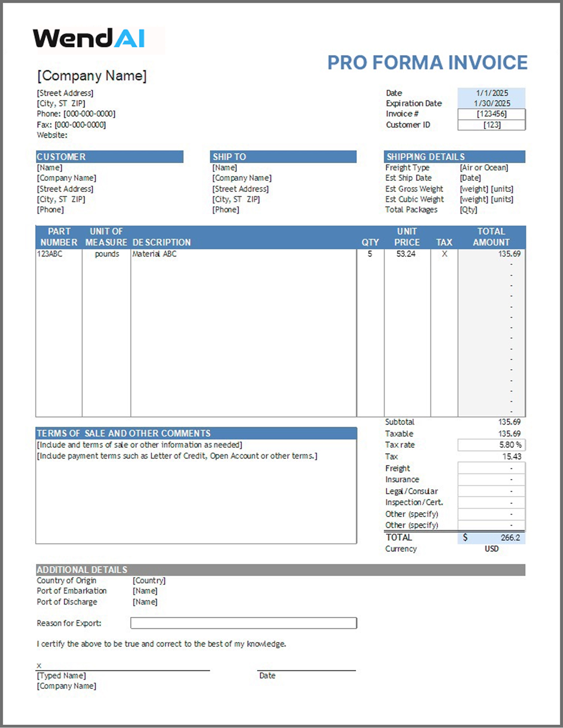Viewport: 563px width, 728px height.
Task: Click the Unit of Measure cell showing pounds
Action: (x=106, y=254)
